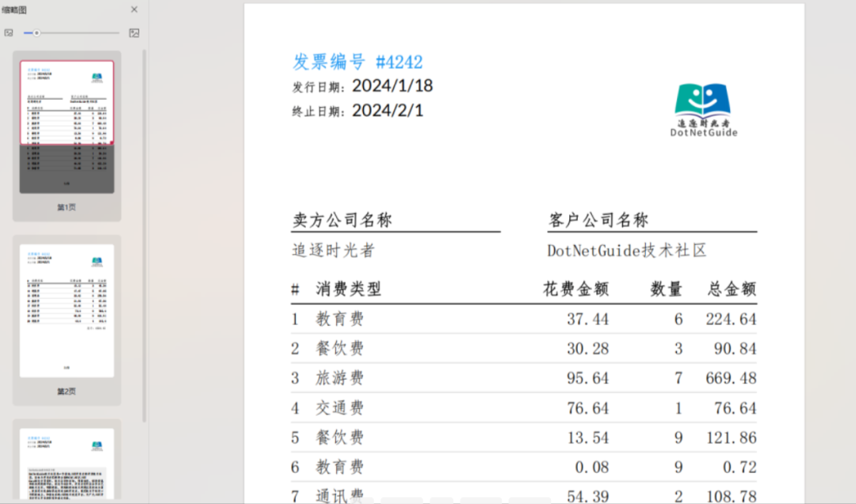856x504 pixels.
Task: Click the 第2页 page label
Action: click(66, 390)
